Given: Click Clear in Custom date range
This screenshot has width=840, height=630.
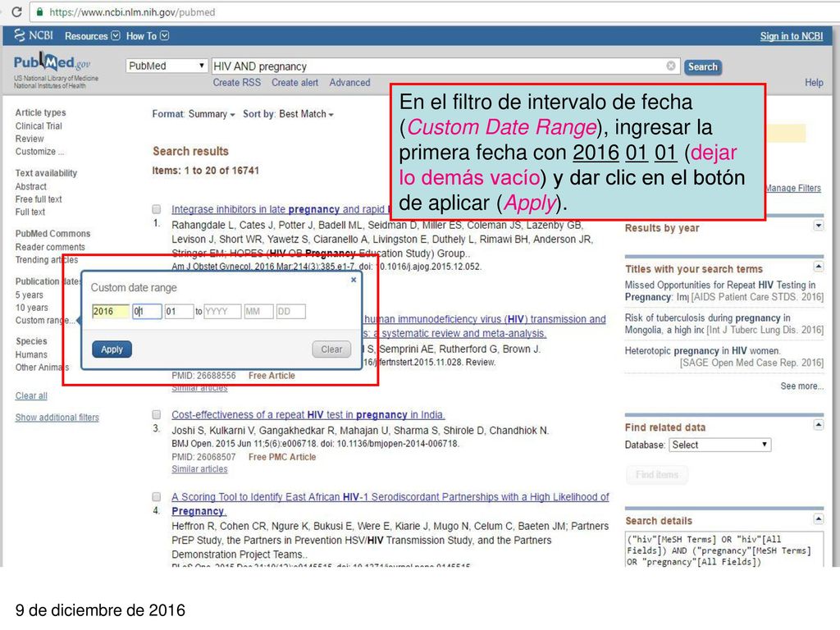Looking at the screenshot, I should point(331,349).
